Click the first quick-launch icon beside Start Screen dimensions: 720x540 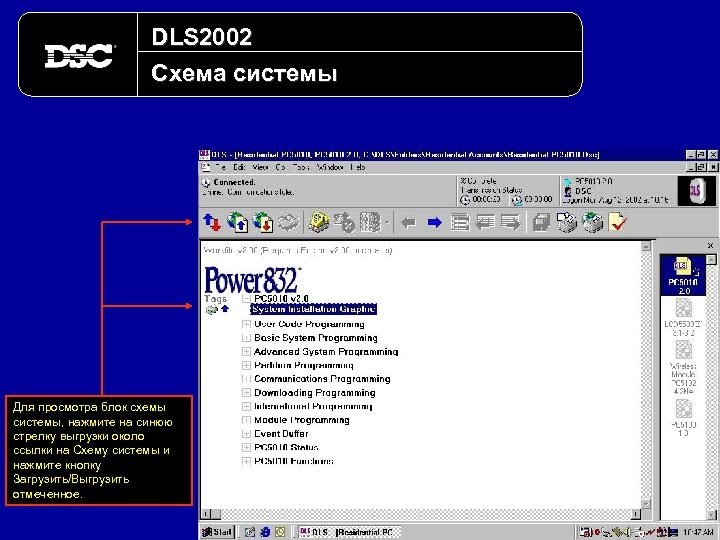(x=250, y=532)
